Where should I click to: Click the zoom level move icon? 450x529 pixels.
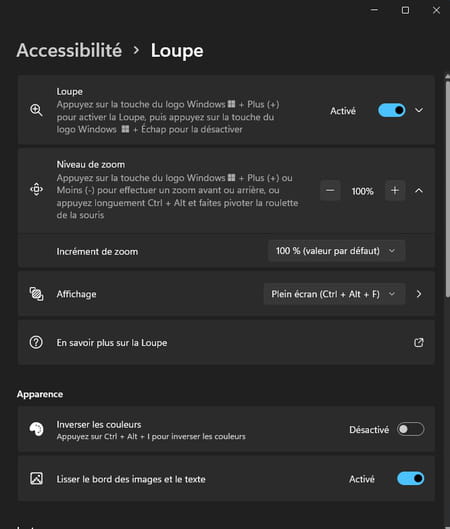click(36, 189)
